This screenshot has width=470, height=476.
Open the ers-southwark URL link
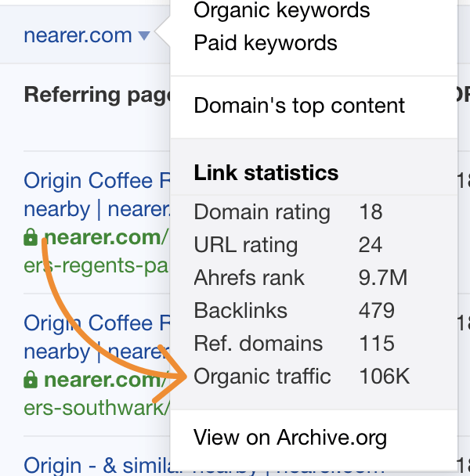pos(96,408)
